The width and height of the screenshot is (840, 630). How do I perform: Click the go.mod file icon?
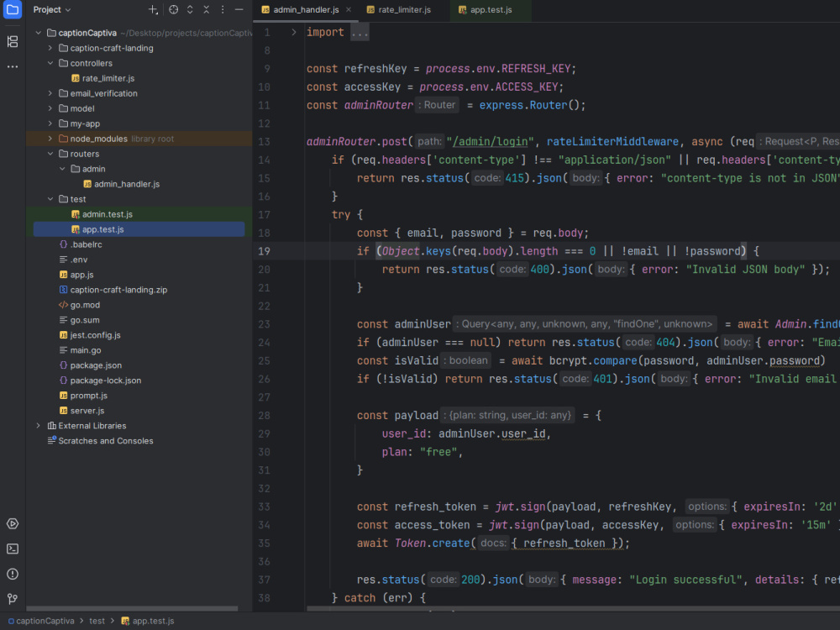click(63, 305)
